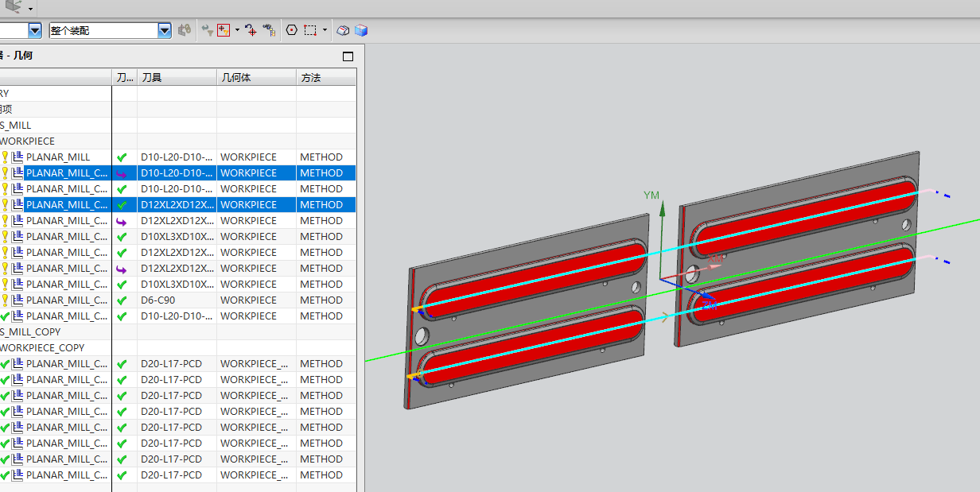Select the first PLANAR_MILL operation
This screenshot has width=980, height=492.
pos(58,157)
